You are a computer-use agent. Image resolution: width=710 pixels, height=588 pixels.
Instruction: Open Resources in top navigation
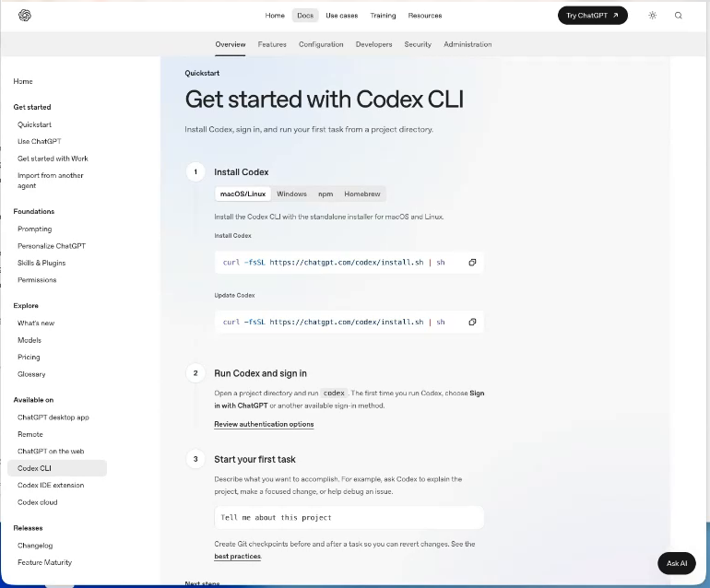(425, 16)
